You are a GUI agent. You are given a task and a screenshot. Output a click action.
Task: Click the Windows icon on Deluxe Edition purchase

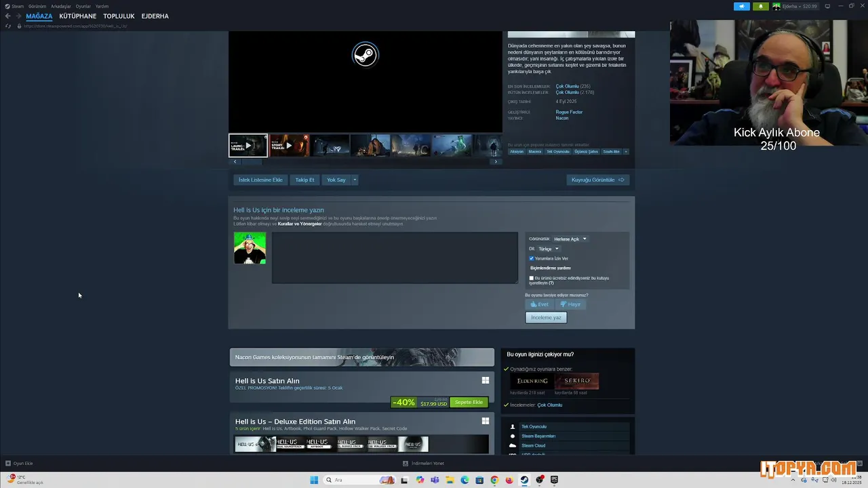pyautogui.click(x=486, y=421)
